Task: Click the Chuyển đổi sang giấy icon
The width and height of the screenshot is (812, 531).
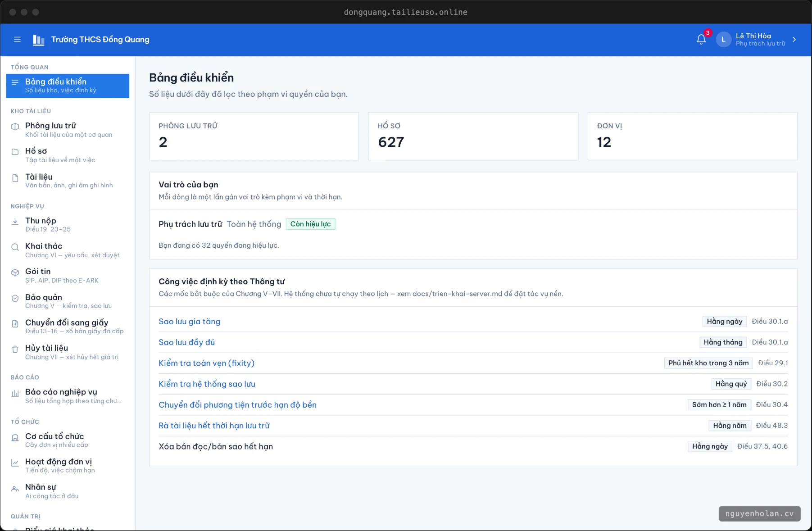Action: [x=15, y=323]
